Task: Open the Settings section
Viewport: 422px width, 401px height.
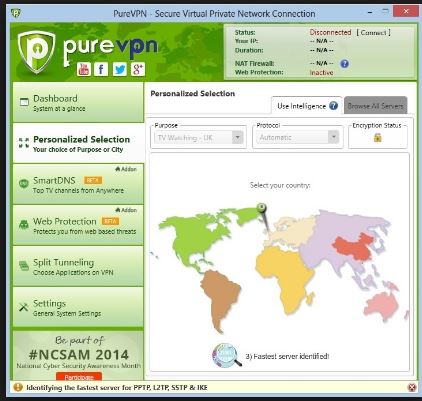Action: tap(78, 307)
